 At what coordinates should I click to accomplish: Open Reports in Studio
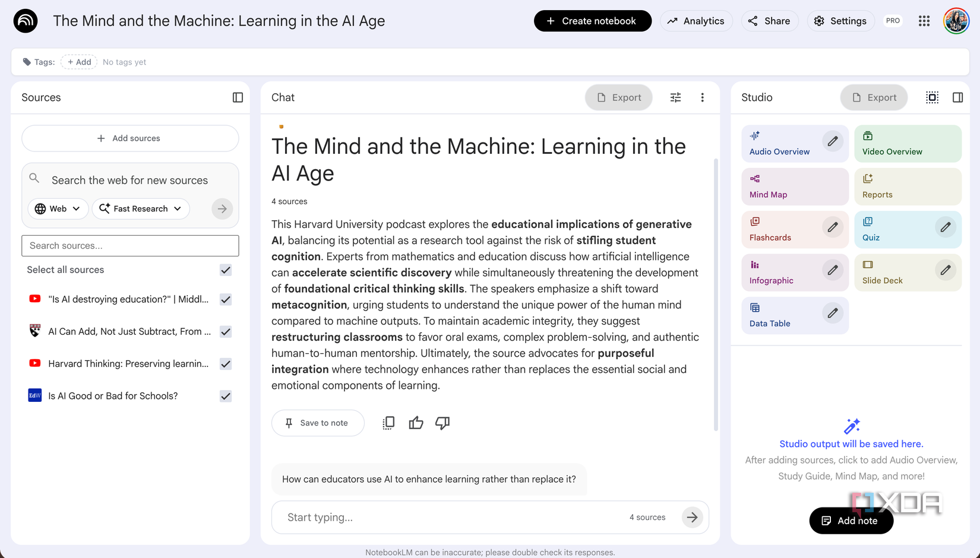pos(908,186)
